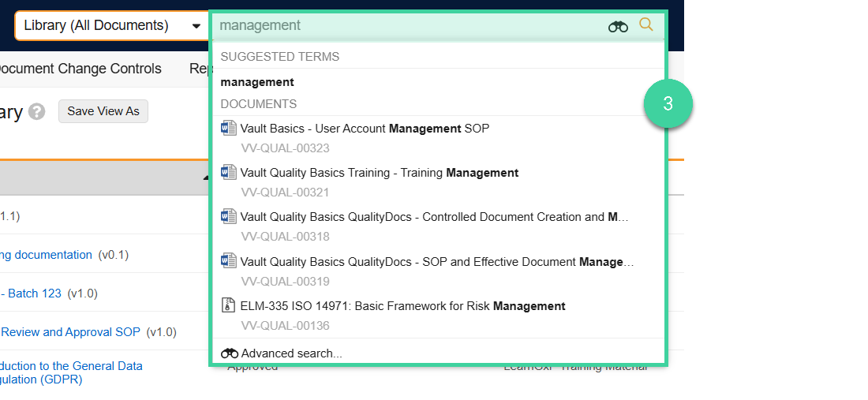Click into the management search field
This screenshot has width=868, height=400.
click(x=410, y=25)
